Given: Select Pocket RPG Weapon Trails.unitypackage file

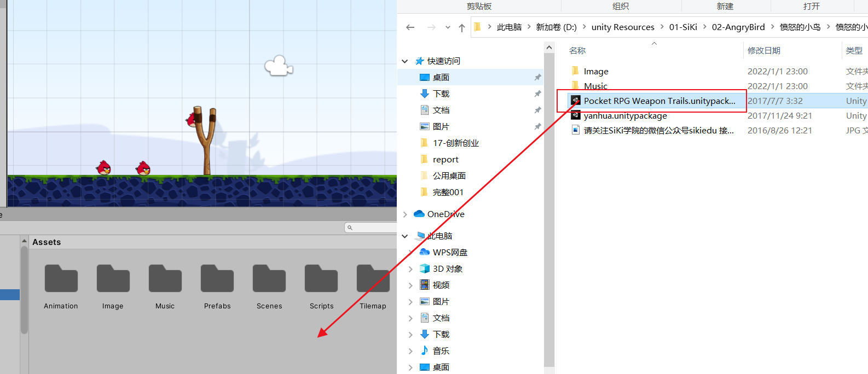Looking at the screenshot, I should [659, 101].
